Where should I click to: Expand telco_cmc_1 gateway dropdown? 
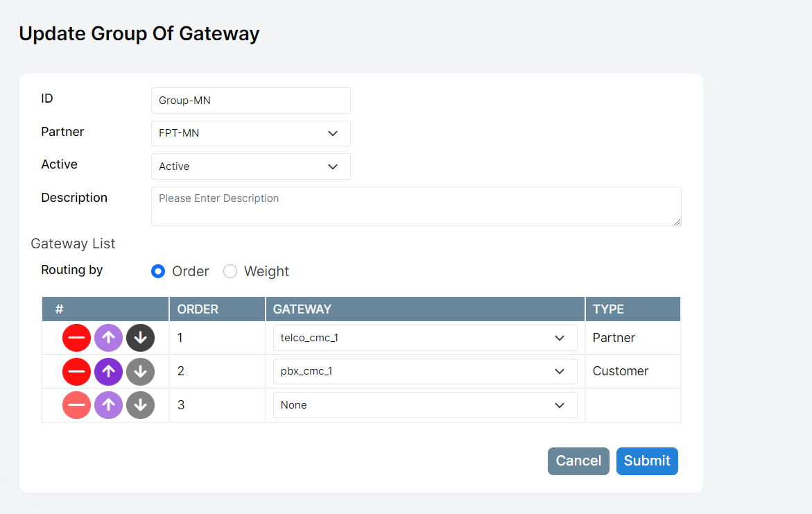click(425, 338)
